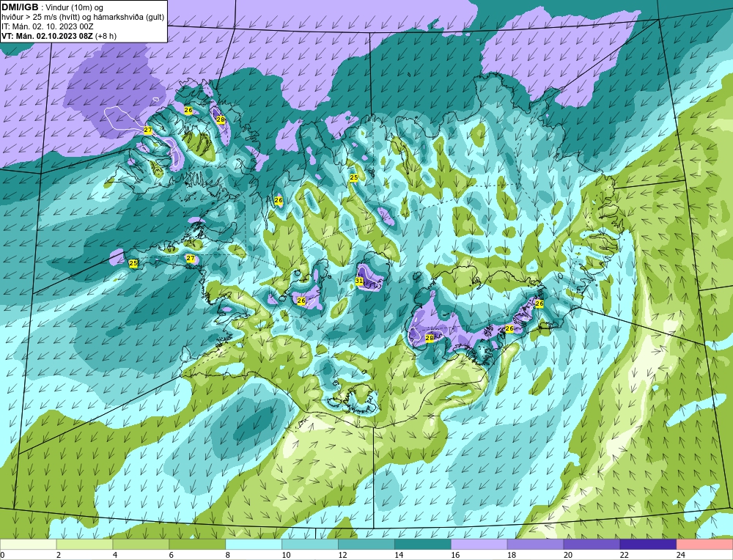Viewport: 733px width, 560px height.
Task: Click the legend scale value 8
Action: click(x=228, y=555)
